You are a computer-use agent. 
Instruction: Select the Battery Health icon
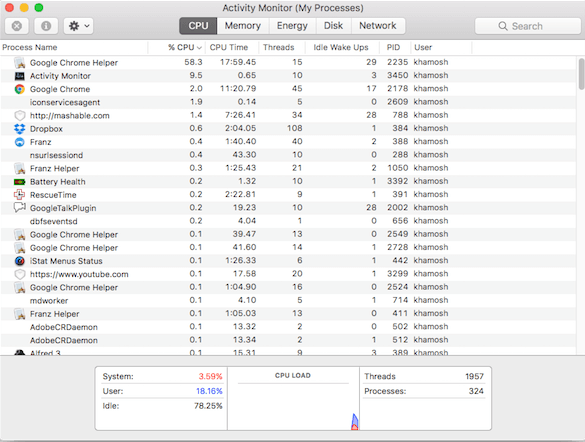tap(19, 182)
